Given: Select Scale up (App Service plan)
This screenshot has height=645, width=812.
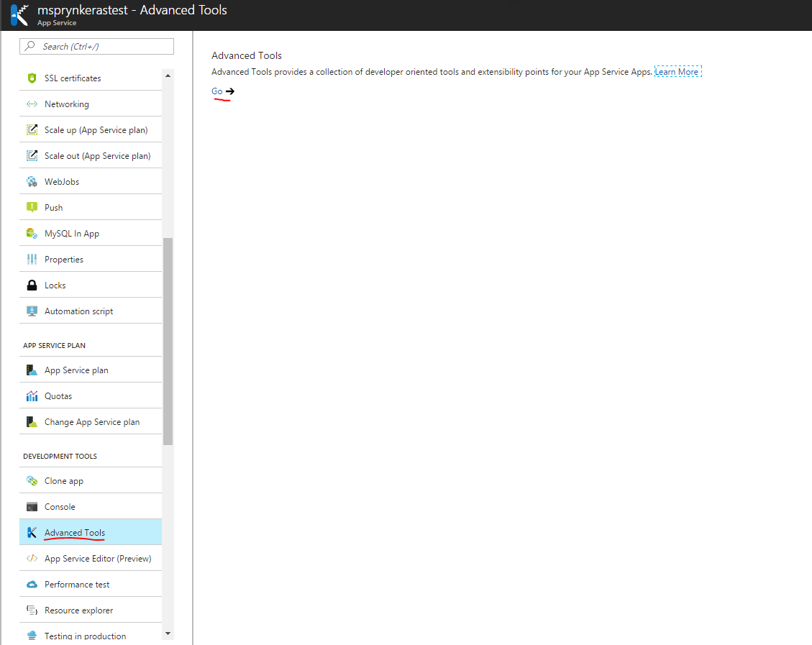Looking at the screenshot, I should pos(91,130).
